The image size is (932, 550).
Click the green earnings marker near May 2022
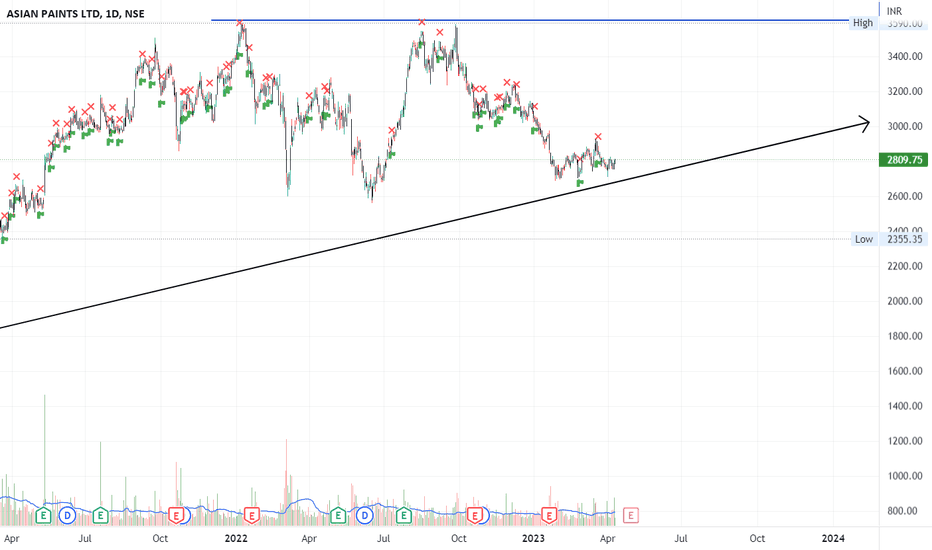click(x=338, y=515)
